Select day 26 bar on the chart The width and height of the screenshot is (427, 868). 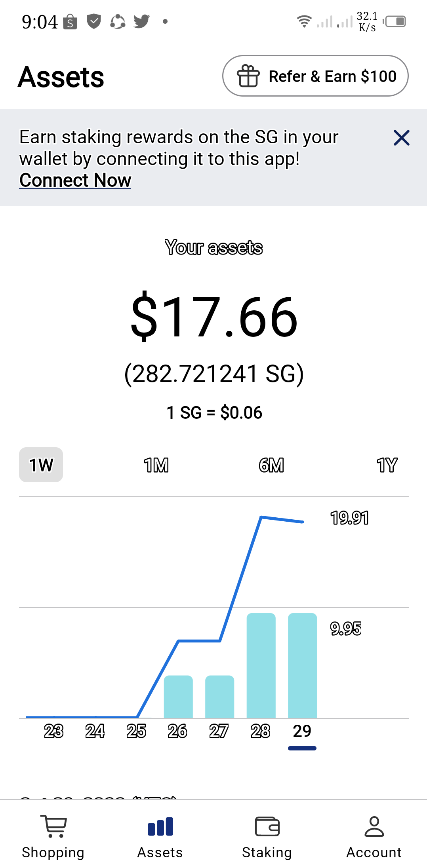178,697
